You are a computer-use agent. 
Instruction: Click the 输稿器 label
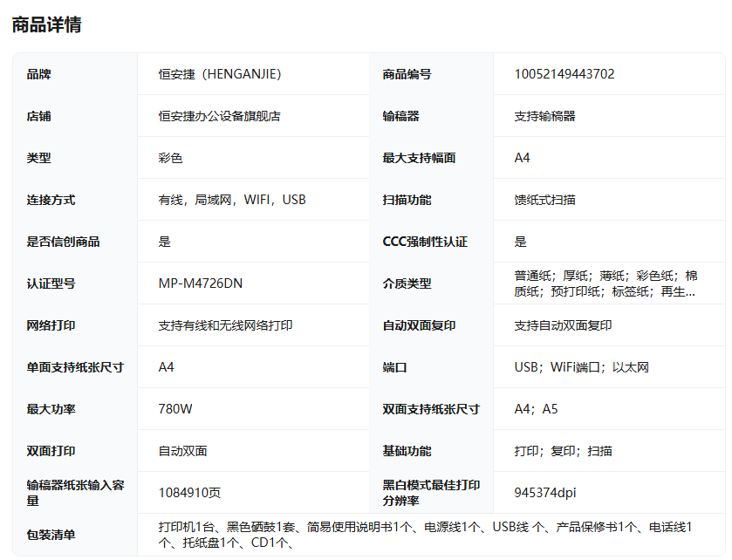pyautogui.click(x=400, y=116)
